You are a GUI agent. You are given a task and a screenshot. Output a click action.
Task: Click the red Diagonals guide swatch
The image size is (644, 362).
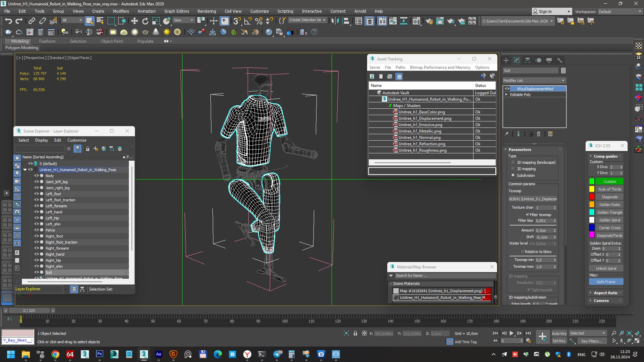592,197
